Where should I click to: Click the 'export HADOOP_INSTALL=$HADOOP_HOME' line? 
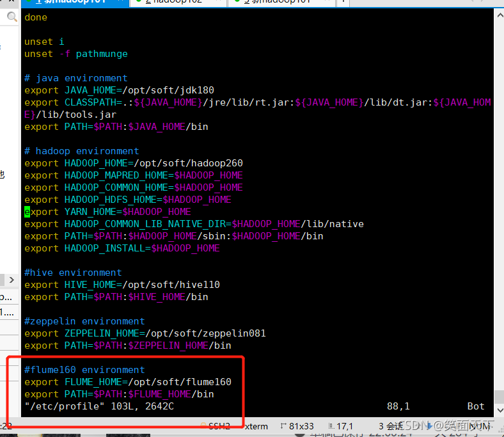[x=122, y=248]
